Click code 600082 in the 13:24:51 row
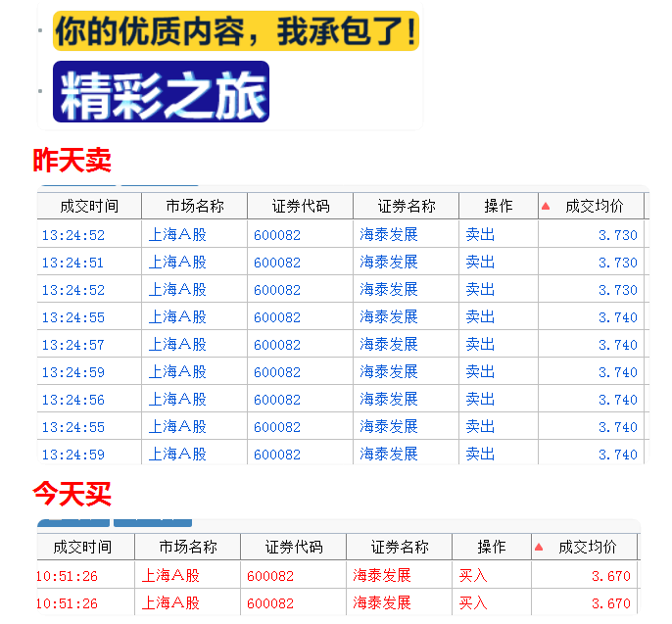 coord(277,263)
